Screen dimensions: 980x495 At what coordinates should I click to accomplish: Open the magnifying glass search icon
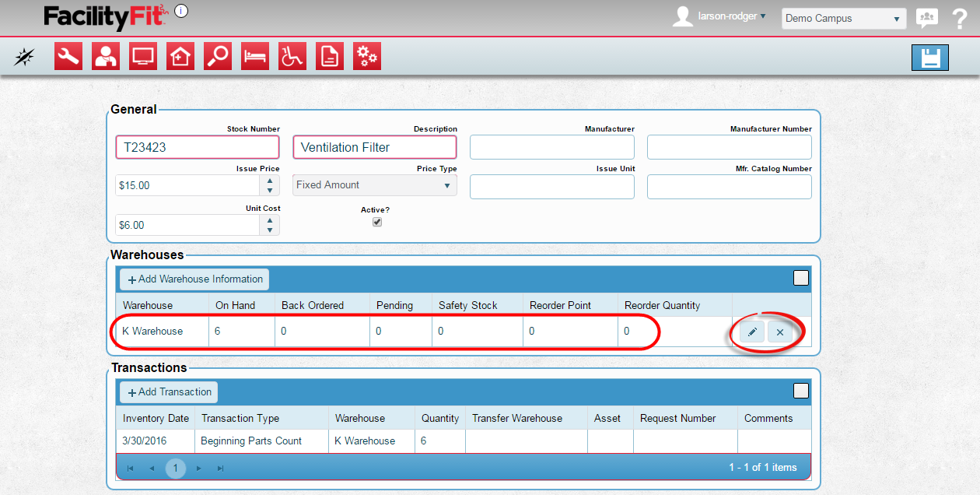(x=218, y=57)
